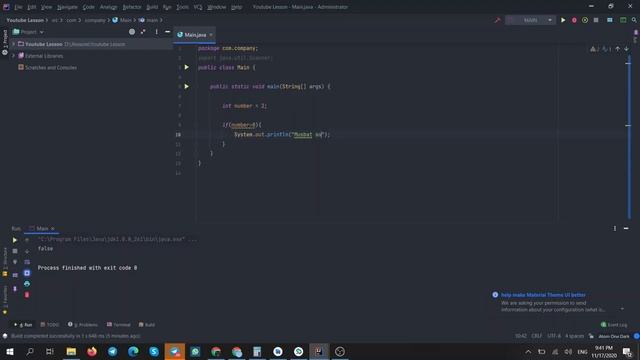This screenshot has height=360, width=640.
Task: Click the Build project hammer icon
Action: 497,20
